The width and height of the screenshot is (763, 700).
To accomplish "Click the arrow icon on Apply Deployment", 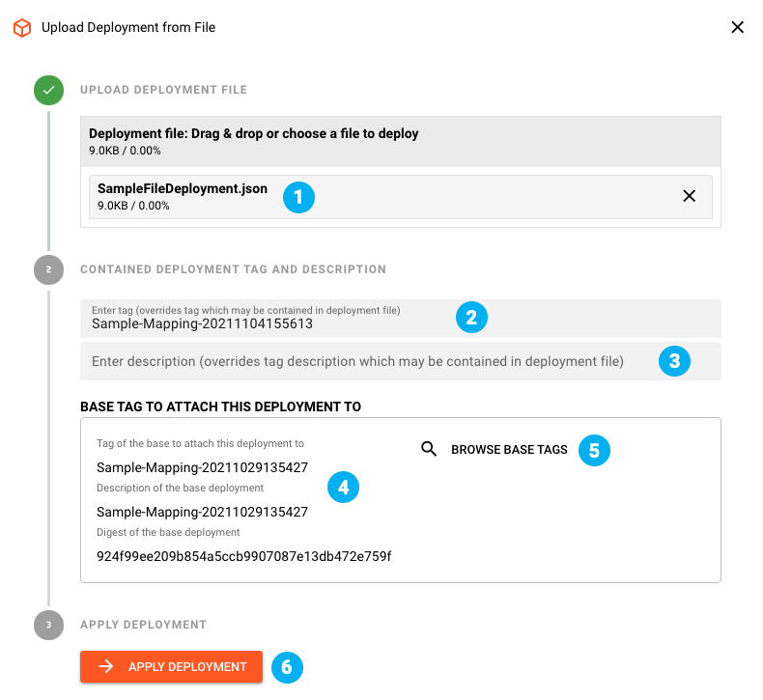I will pyautogui.click(x=106, y=666).
